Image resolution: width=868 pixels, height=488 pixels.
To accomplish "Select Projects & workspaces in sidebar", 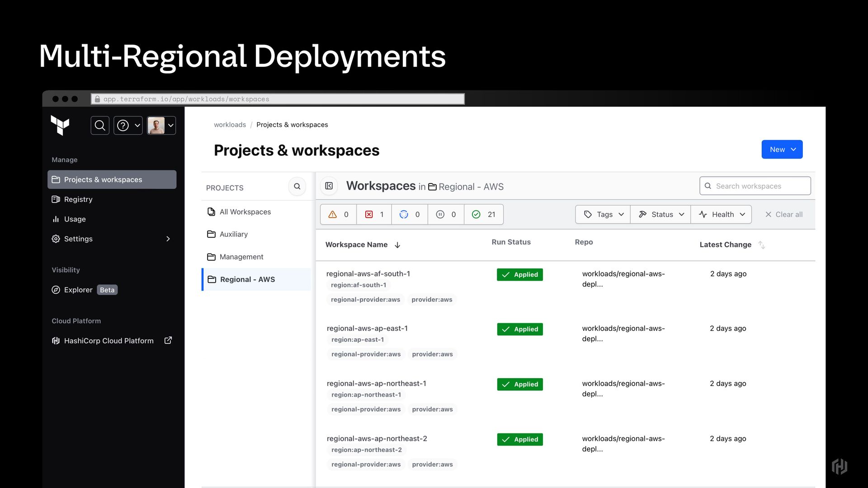I will tap(112, 179).
